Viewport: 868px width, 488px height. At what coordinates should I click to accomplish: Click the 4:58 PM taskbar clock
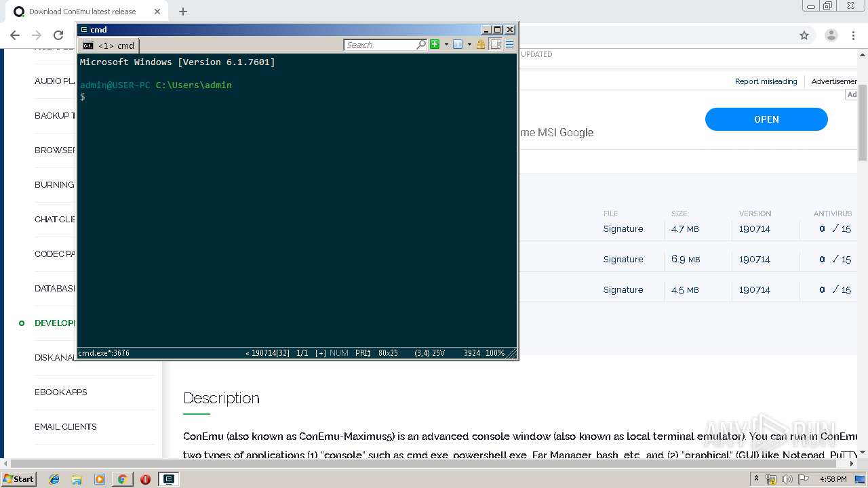click(833, 479)
